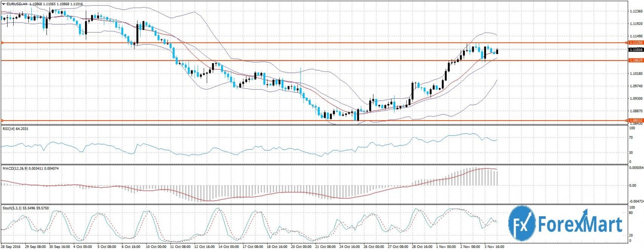Click the middle orange horizontal line at 1.10629
Screen dimensions: 644x251
coord(301,60)
